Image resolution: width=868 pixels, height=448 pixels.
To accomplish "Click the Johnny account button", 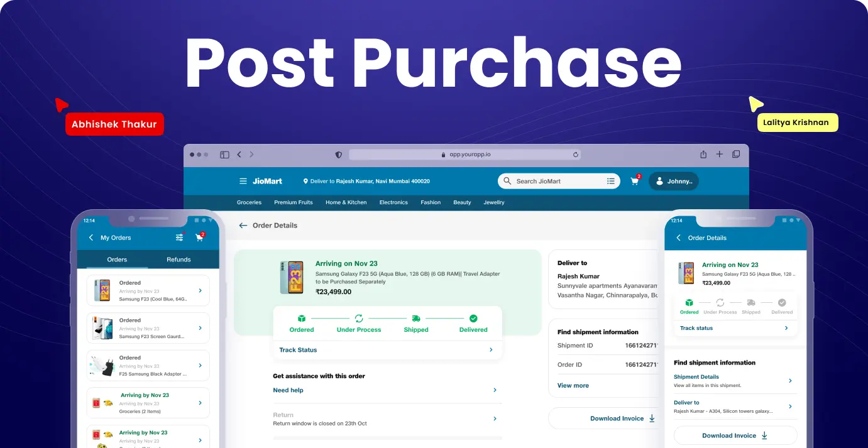I will [x=673, y=181].
